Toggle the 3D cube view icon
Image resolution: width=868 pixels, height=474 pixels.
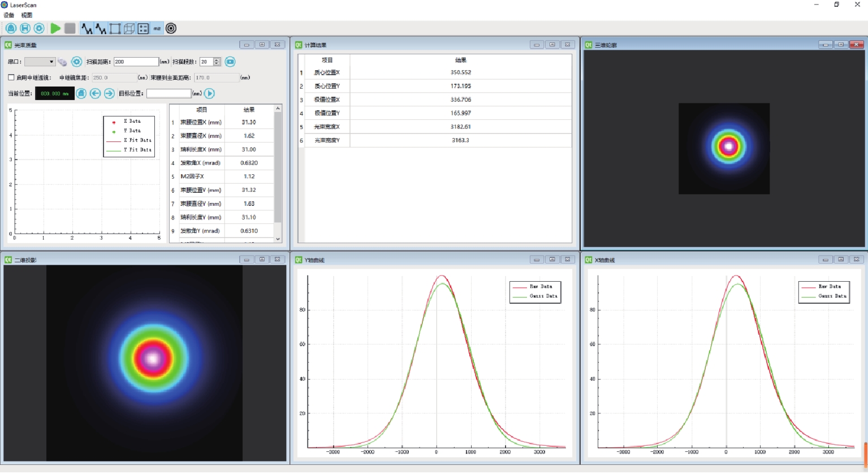129,28
